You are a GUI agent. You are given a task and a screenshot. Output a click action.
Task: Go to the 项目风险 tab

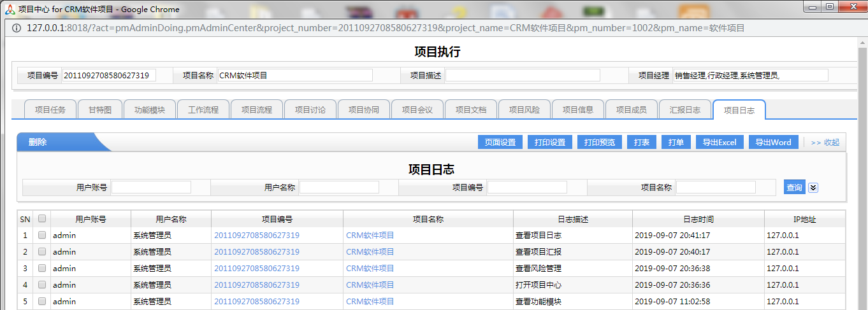[524, 109]
